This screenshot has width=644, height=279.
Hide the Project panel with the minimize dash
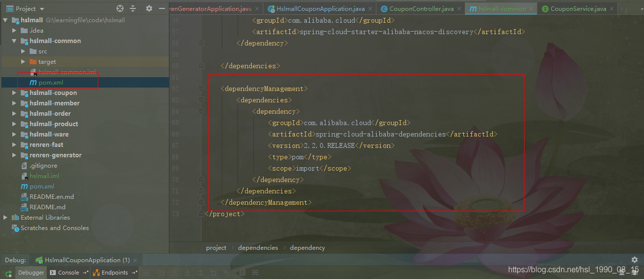(x=161, y=8)
